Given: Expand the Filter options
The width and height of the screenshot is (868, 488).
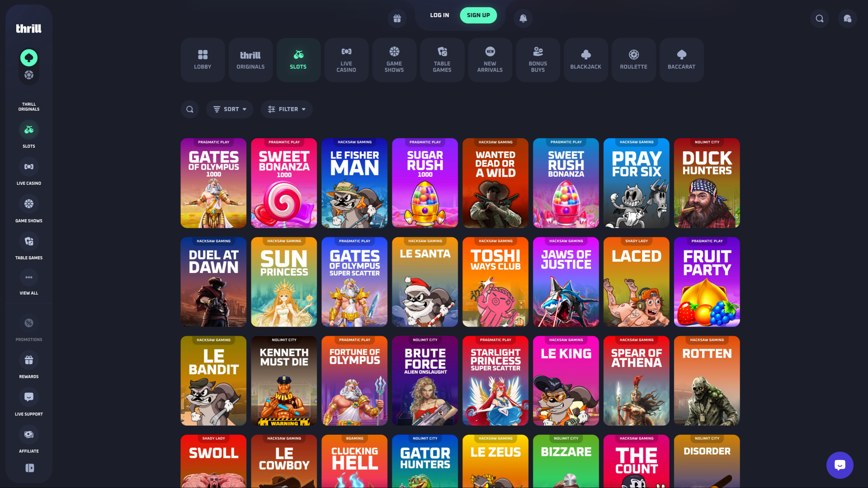Looking at the screenshot, I should point(287,109).
